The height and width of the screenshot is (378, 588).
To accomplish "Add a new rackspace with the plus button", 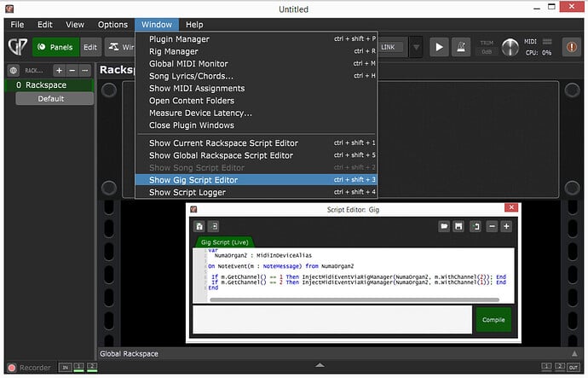I will point(59,71).
